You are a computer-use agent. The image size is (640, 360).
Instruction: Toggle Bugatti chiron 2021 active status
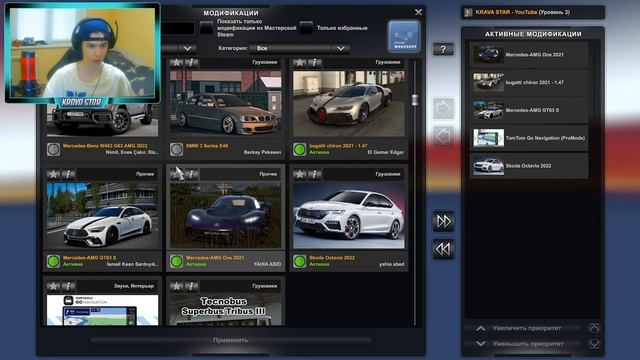pyautogui.click(x=300, y=149)
